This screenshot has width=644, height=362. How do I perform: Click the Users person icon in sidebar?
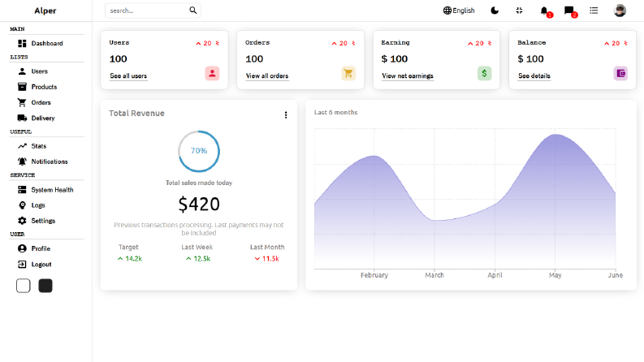pyautogui.click(x=22, y=71)
